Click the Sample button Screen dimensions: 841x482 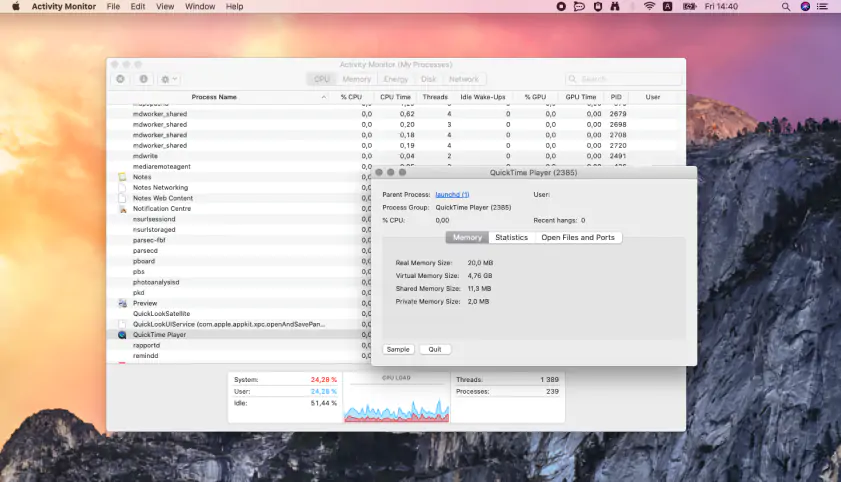(x=398, y=349)
